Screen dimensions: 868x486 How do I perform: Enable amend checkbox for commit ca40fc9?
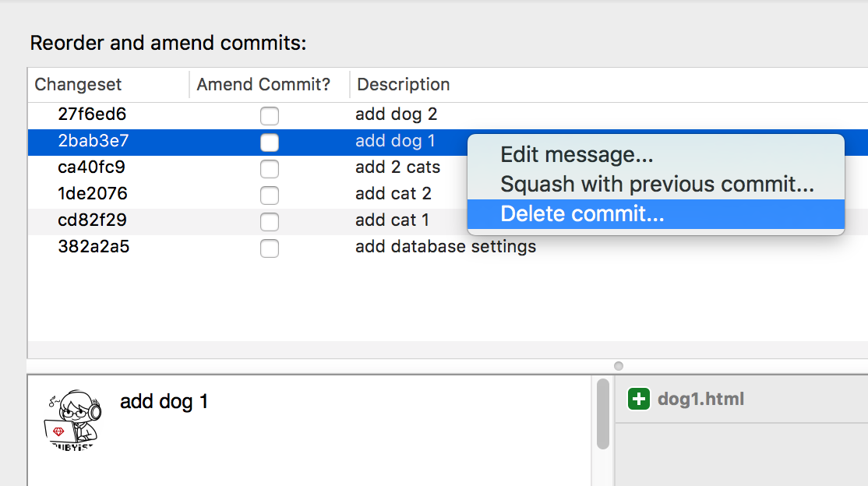270,167
